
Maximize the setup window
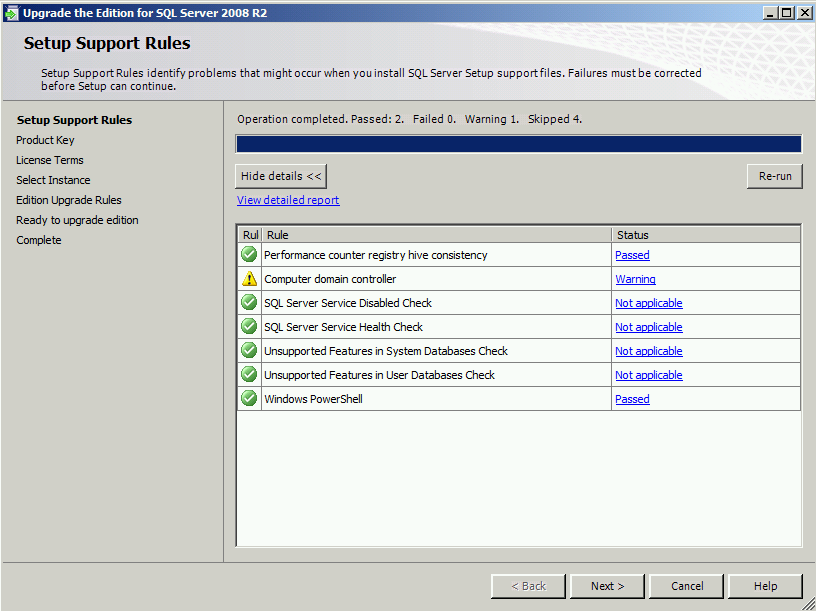pyautogui.click(x=787, y=12)
